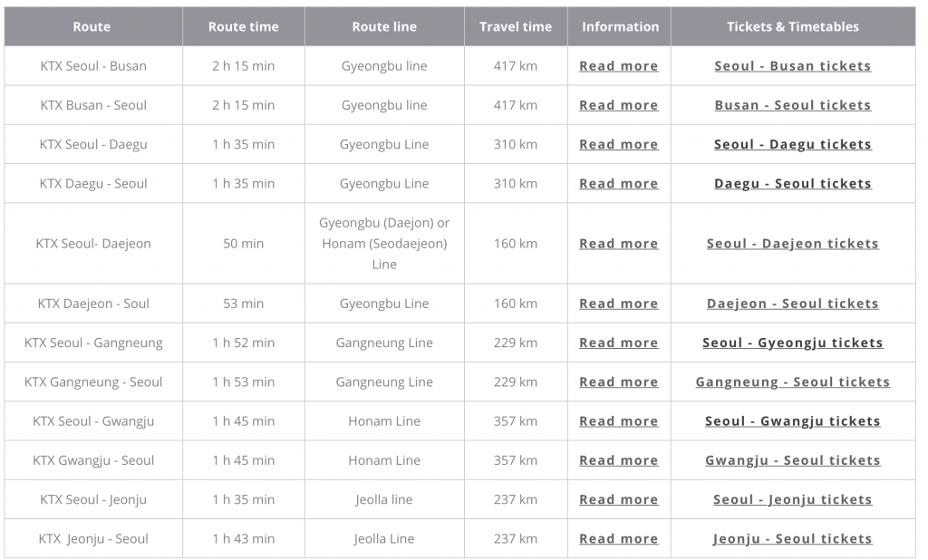928x560 pixels.
Task: Open Read more for KTX Jeonju - Seoul
Action: pyautogui.click(x=619, y=538)
